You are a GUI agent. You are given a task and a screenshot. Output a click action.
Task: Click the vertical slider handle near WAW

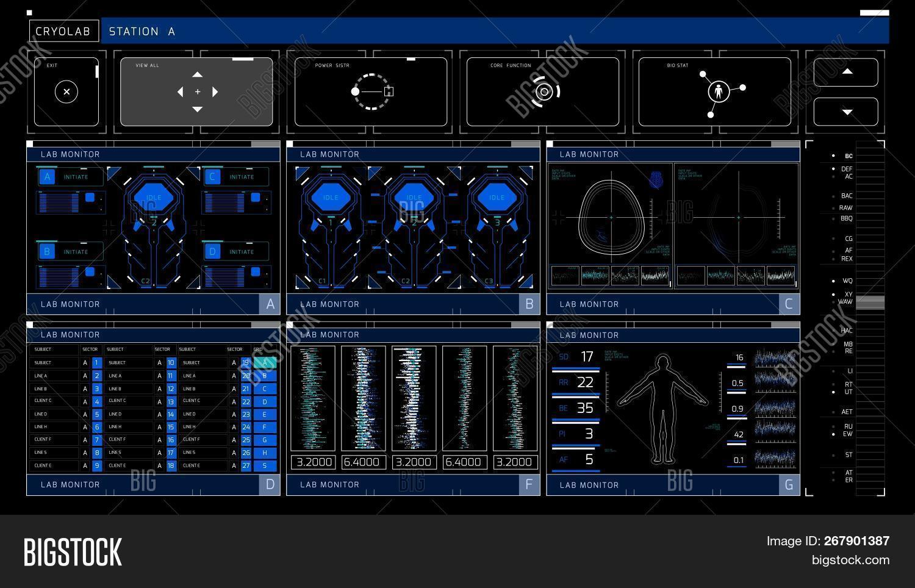coord(870,302)
